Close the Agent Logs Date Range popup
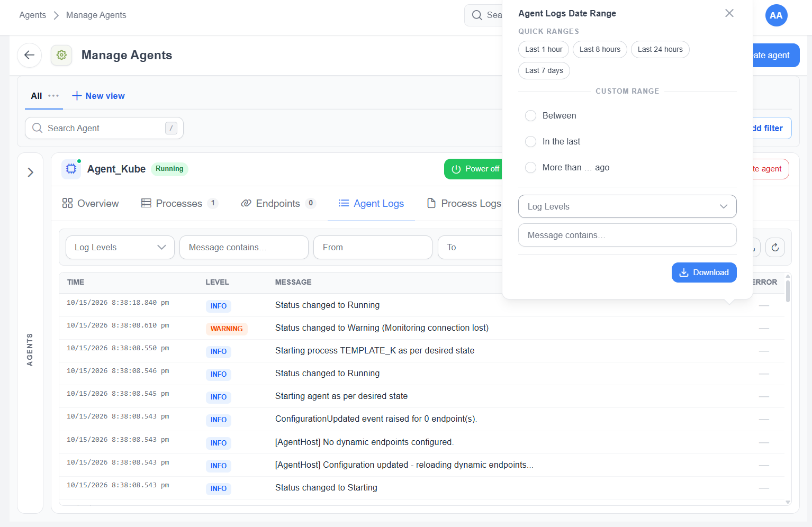The image size is (812, 527). coord(729,13)
